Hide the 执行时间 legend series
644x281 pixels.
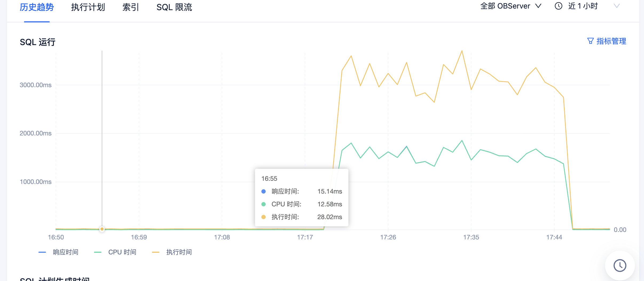[x=179, y=252]
